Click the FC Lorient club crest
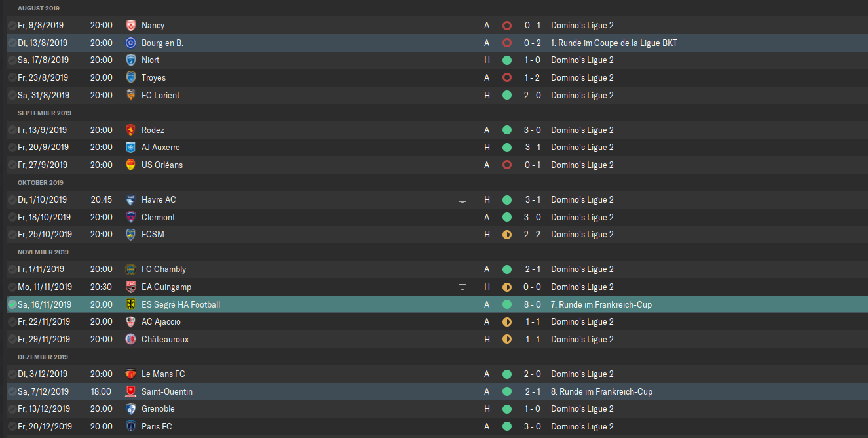868x438 pixels. [130, 95]
